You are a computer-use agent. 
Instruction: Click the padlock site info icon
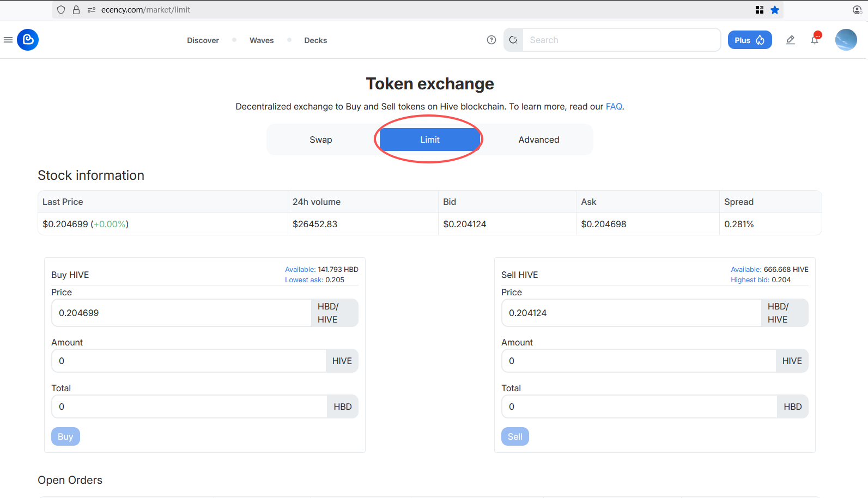pos(76,10)
